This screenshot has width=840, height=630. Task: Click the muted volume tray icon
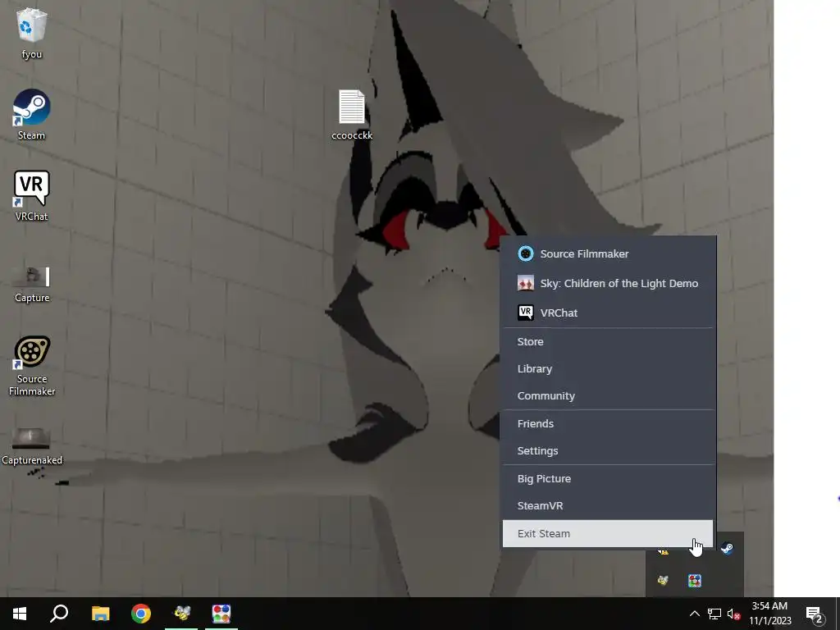pos(733,614)
